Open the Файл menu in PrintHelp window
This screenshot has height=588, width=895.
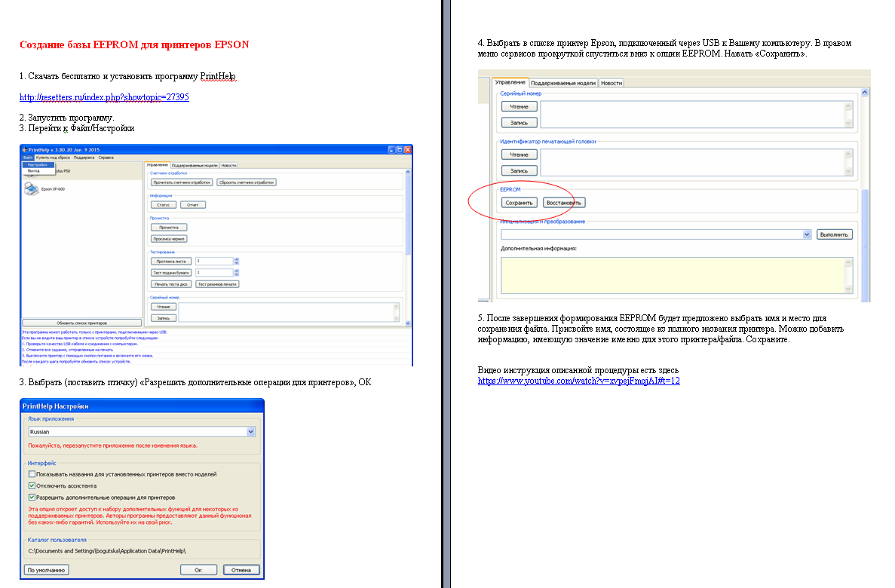click(27, 158)
